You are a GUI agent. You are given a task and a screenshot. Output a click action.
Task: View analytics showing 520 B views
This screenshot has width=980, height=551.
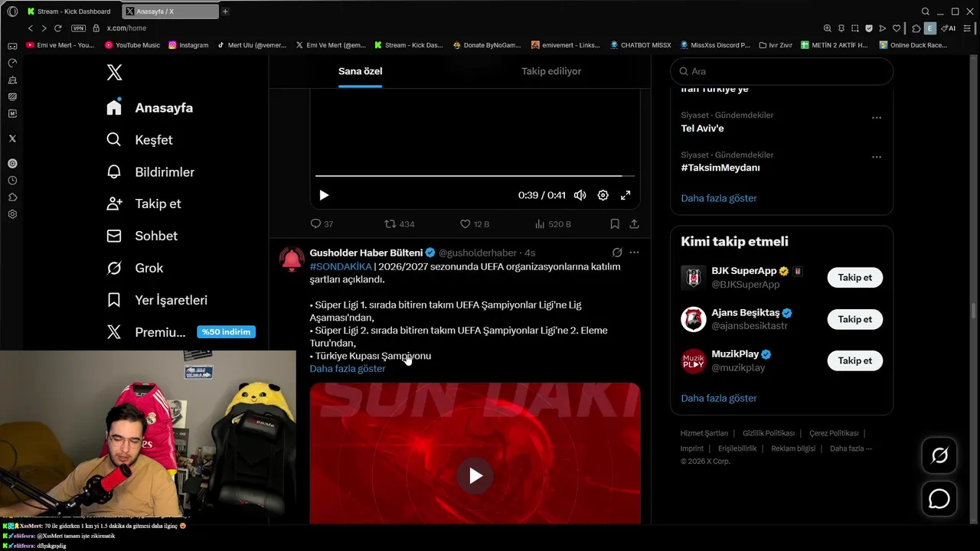[x=552, y=224]
